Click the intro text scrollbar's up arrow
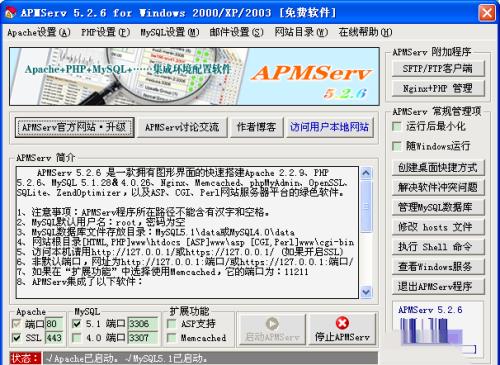The width and height of the screenshot is (500, 365). [366, 173]
